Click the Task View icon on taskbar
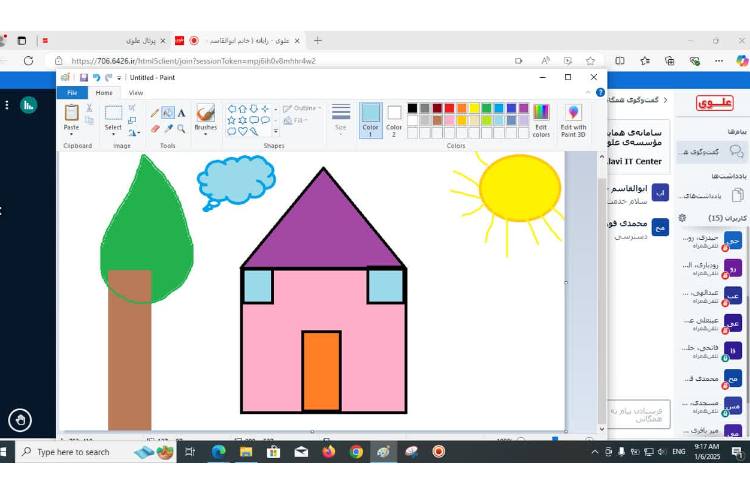Screen dimensions: 750x480 click(190, 452)
